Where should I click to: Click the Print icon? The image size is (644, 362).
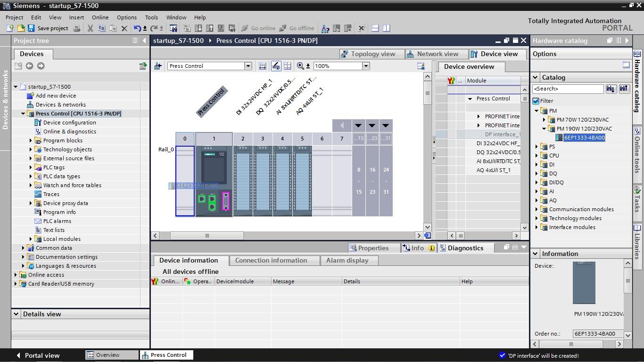[x=77, y=28]
